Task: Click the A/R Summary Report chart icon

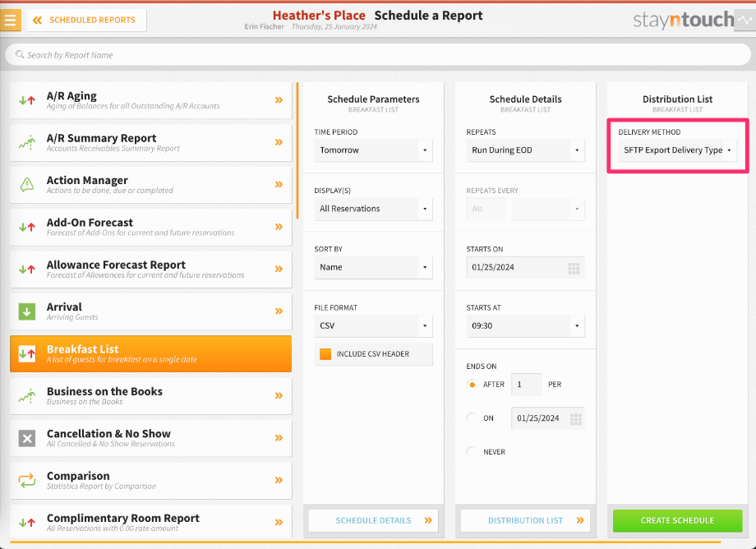Action: click(27, 143)
